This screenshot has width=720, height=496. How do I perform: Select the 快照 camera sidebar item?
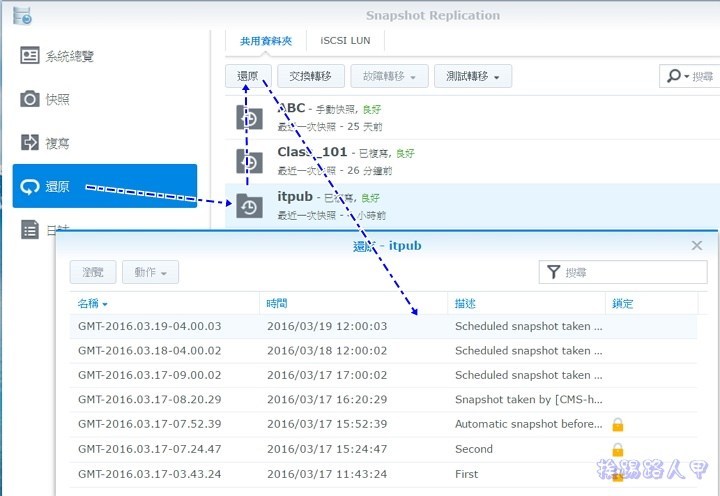[105, 99]
